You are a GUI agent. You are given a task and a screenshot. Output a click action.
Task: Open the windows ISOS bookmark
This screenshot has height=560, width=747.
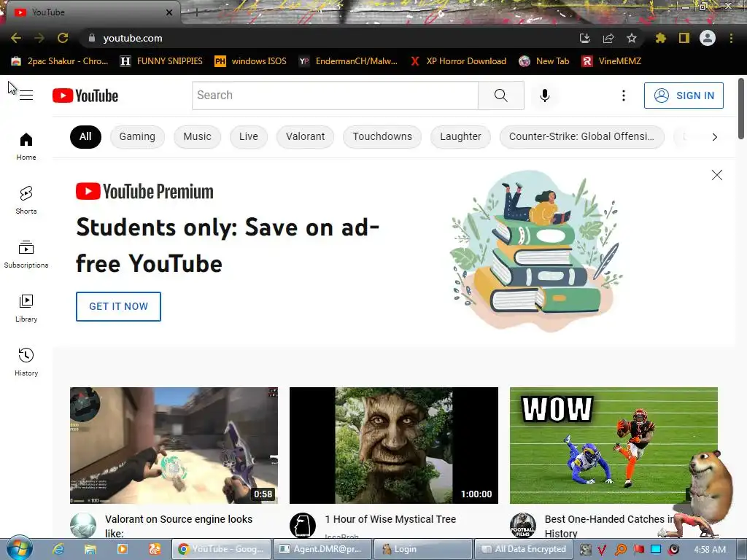(251, 61)
